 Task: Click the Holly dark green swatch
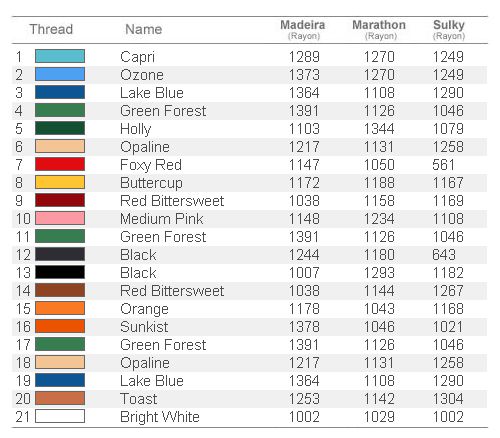60,128
